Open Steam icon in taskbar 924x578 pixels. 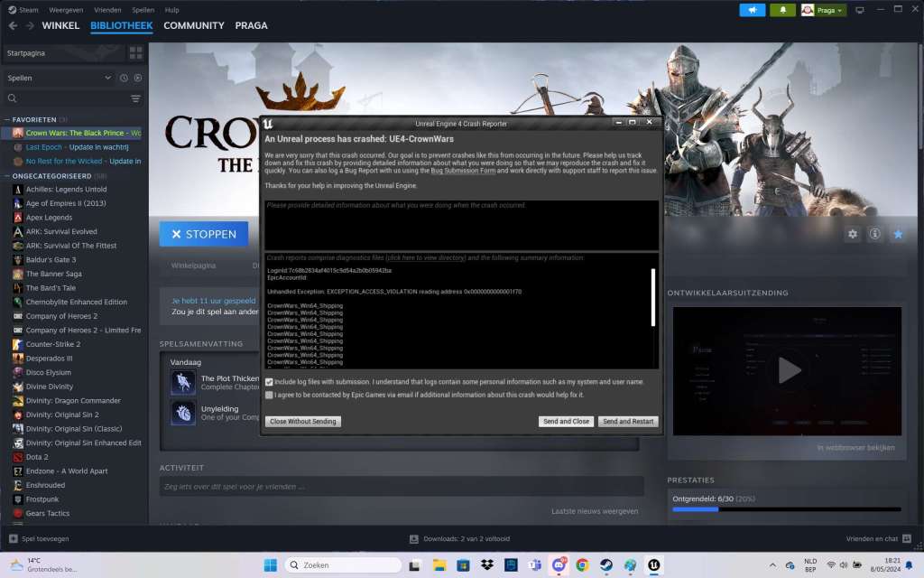[x=605, y=565]
